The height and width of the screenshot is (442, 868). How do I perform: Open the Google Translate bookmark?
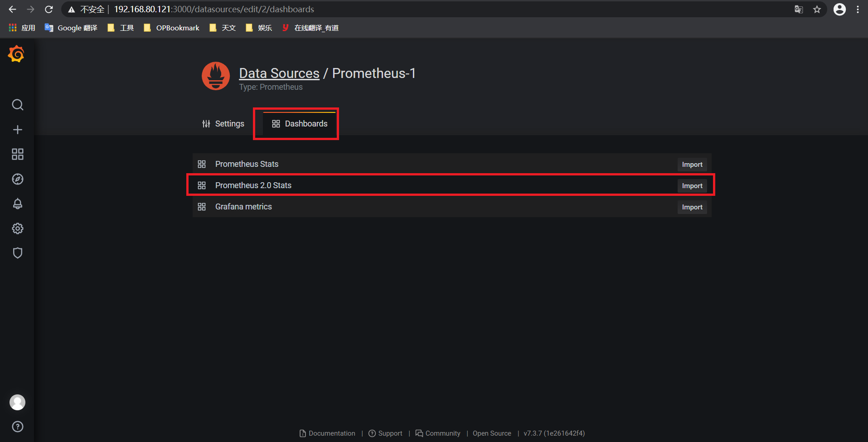point(71,28)
